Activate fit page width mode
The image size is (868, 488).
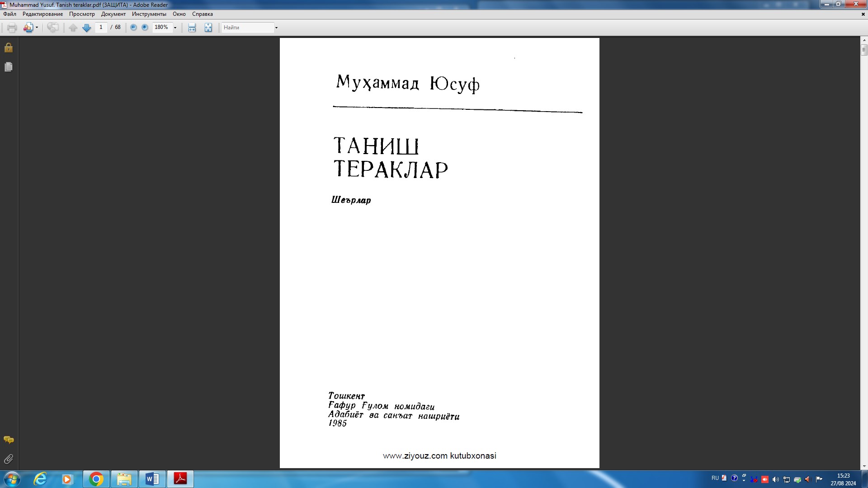coord(192,28)
